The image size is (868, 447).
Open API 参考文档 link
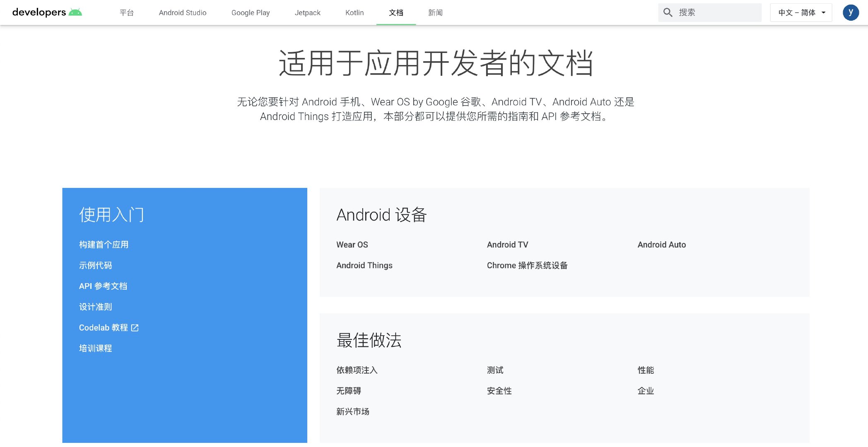pos(103,286)
